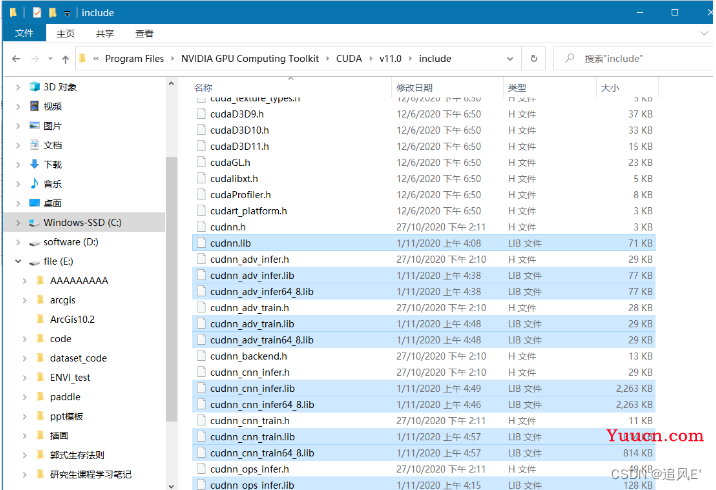Expand AAAAAAAAA folder node

coord(25,281)
